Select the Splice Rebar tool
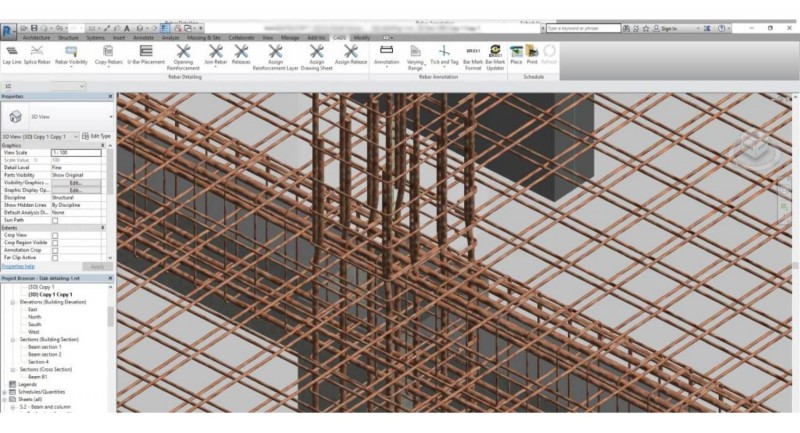Screen dimensions: 800x433 click(x=37, y=55)
